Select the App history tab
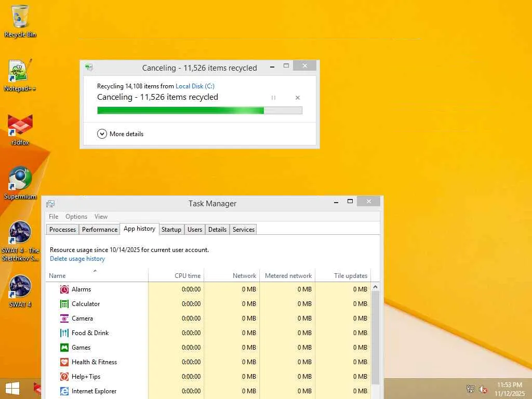532x399 pixels. 139,229
